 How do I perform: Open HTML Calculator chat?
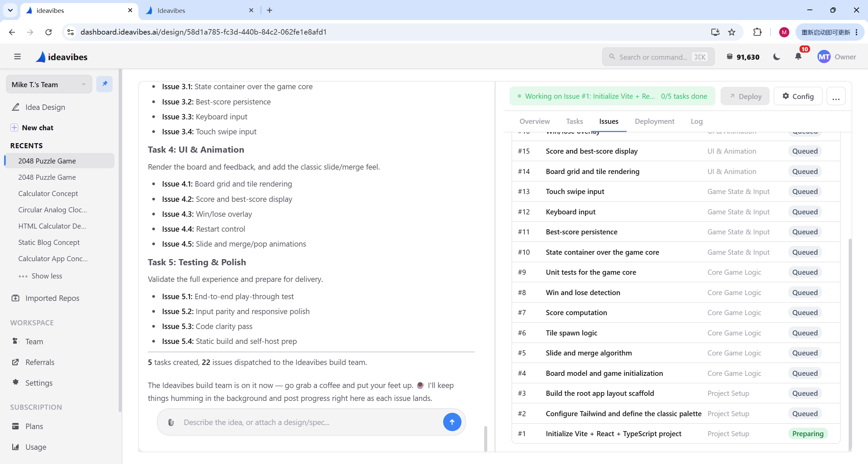tap(52, 226)
